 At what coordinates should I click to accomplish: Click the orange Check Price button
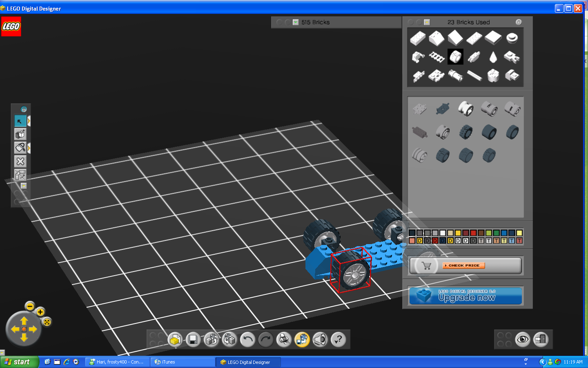coord(464,265)
